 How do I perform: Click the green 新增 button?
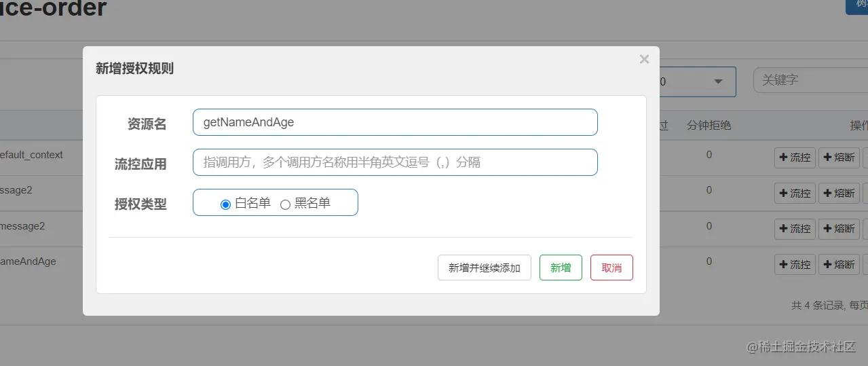coord(561,268)
